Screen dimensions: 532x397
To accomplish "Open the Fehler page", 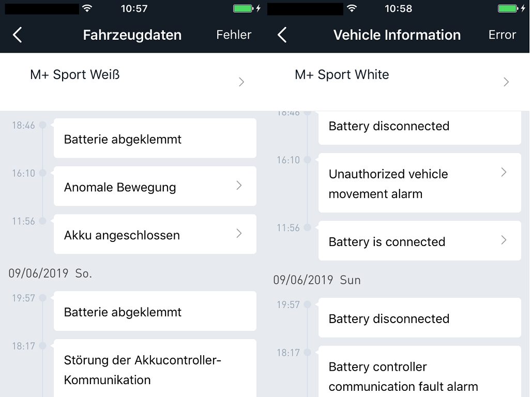I will [x=234, y=35].
